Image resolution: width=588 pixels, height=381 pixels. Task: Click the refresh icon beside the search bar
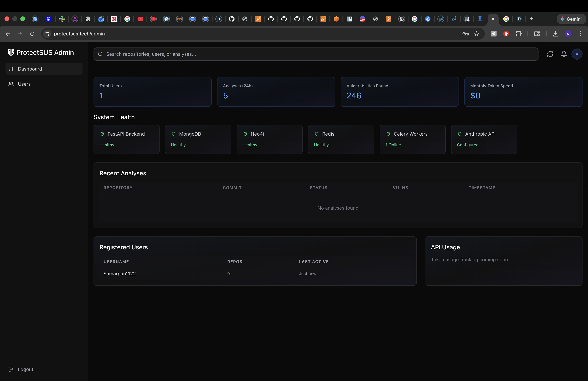(550, 54)
